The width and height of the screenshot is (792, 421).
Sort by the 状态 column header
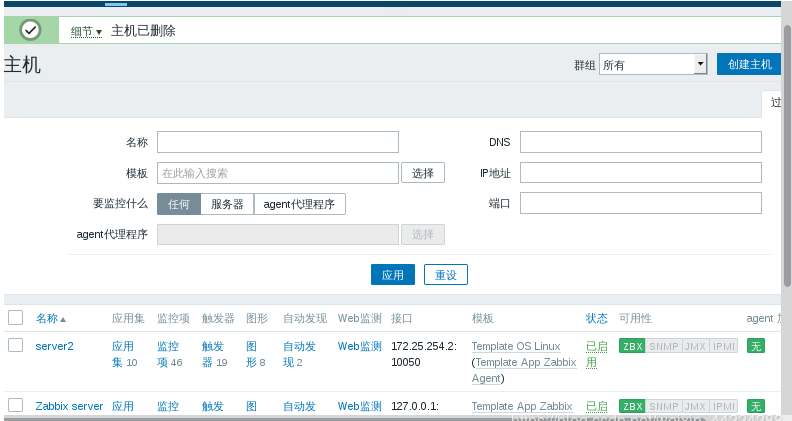pyautogui.click(x=596, y=318)
